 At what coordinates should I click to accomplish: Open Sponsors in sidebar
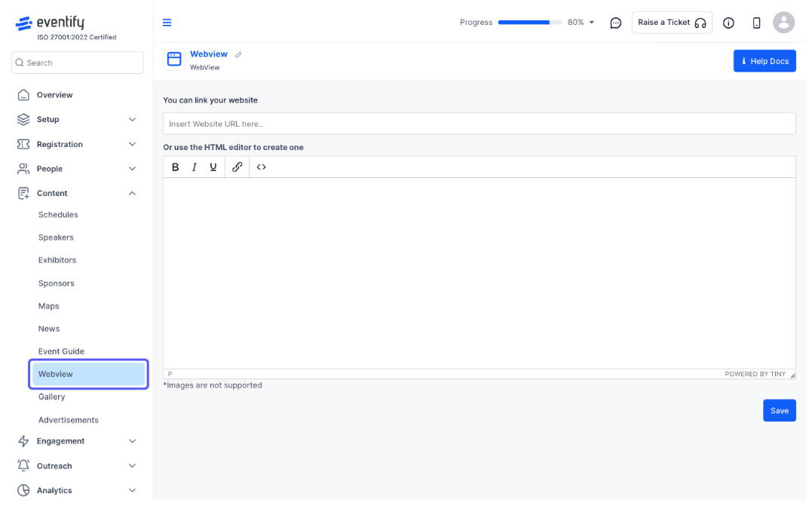pos(56,284)
